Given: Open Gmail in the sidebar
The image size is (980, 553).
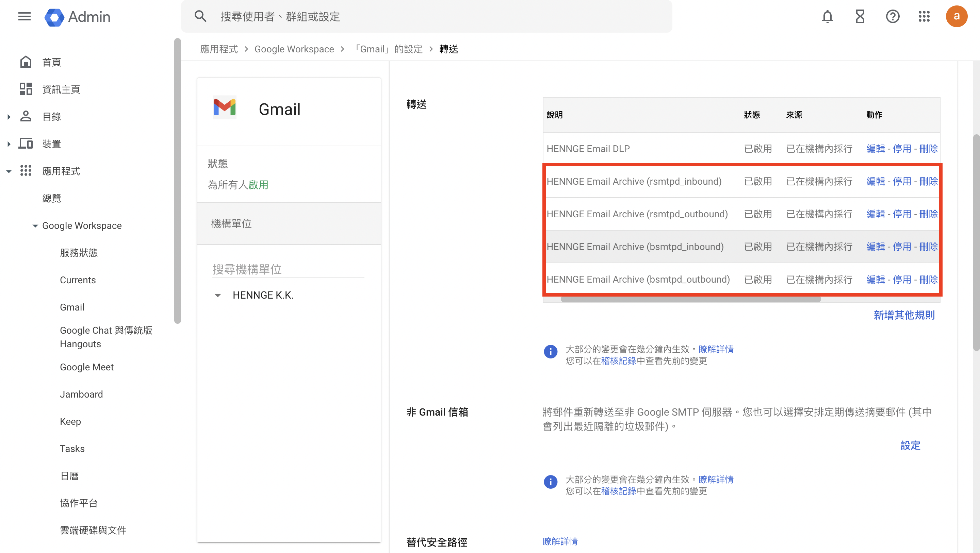Looking at the screenshot, I should [x=72, y=307].
